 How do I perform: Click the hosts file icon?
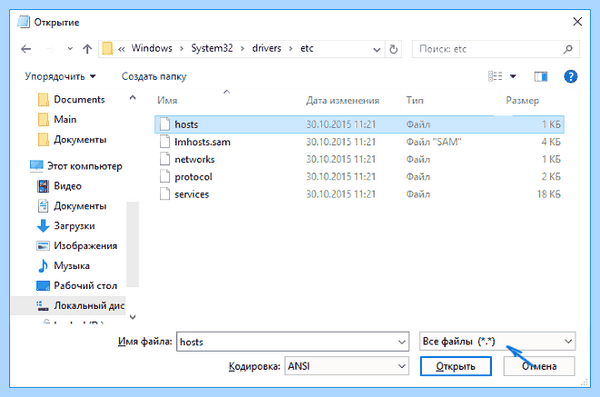click(x=165, y=124)
